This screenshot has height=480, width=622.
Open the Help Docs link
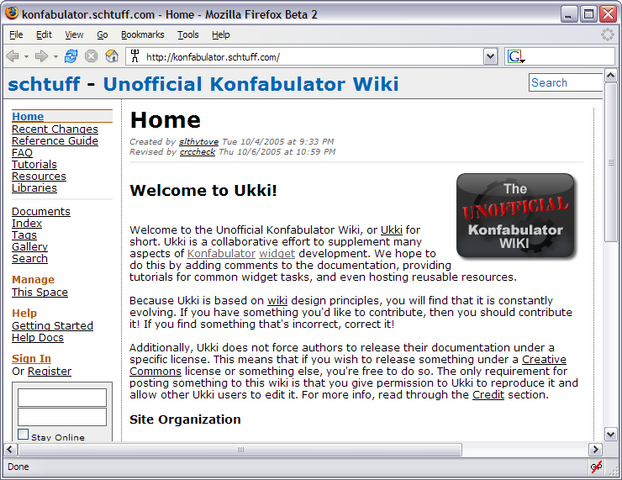click(38, 338)
